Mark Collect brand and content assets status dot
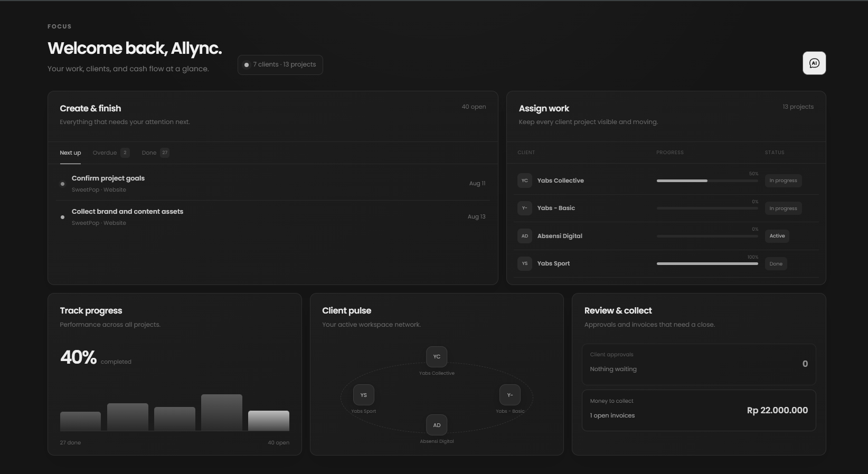The width and height of the screenshot is (868, 474). (62, 217)
